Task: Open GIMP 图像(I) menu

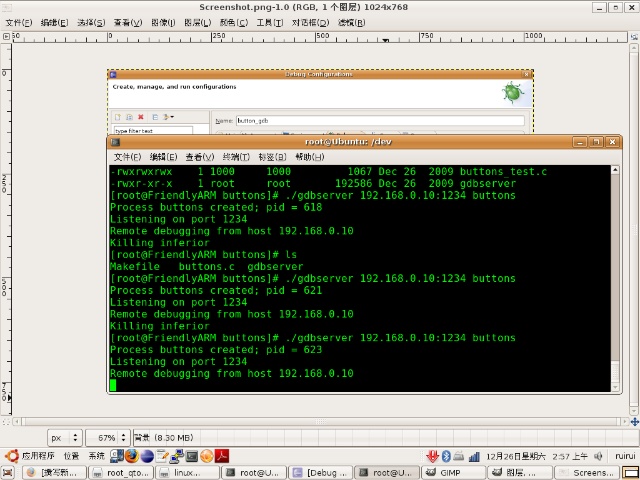Action: [163, 23]
